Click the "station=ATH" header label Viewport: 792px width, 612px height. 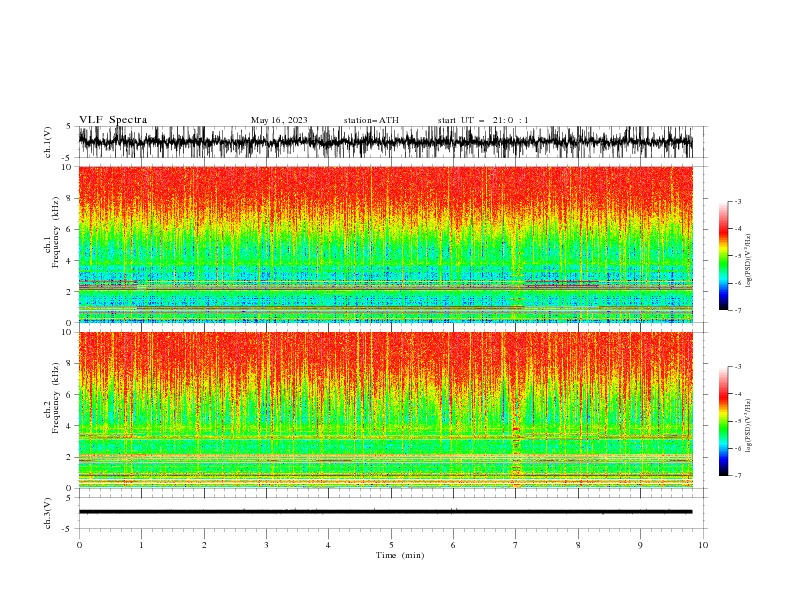(x=371, y=120)
